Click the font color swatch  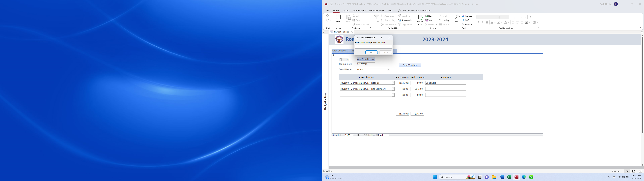[492, 22]
